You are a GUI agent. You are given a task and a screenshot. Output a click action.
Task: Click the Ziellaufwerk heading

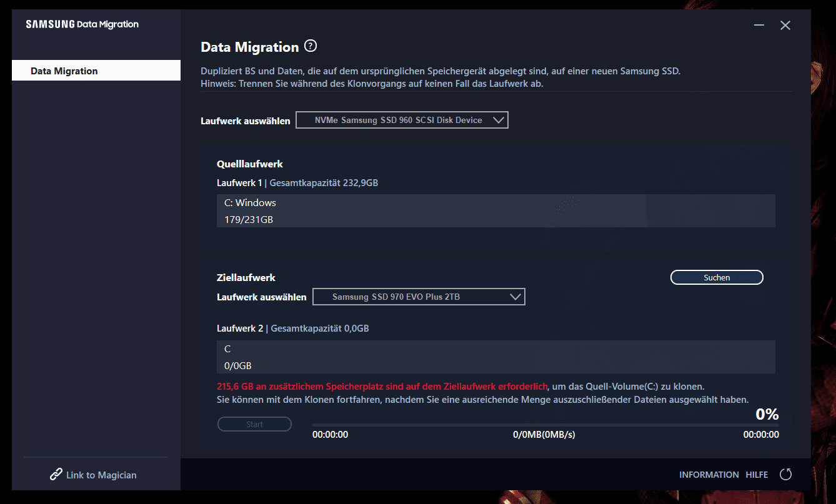246,277
